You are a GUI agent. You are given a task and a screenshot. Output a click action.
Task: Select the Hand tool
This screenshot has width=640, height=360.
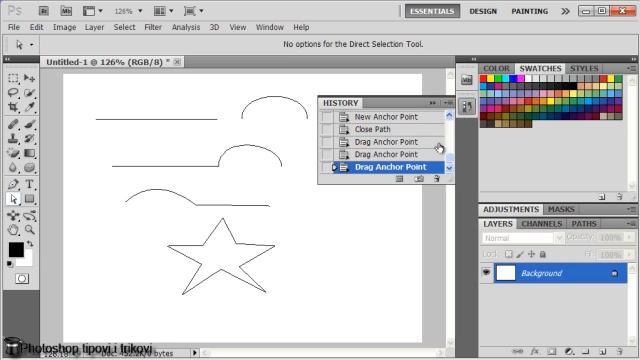[13, 230]
